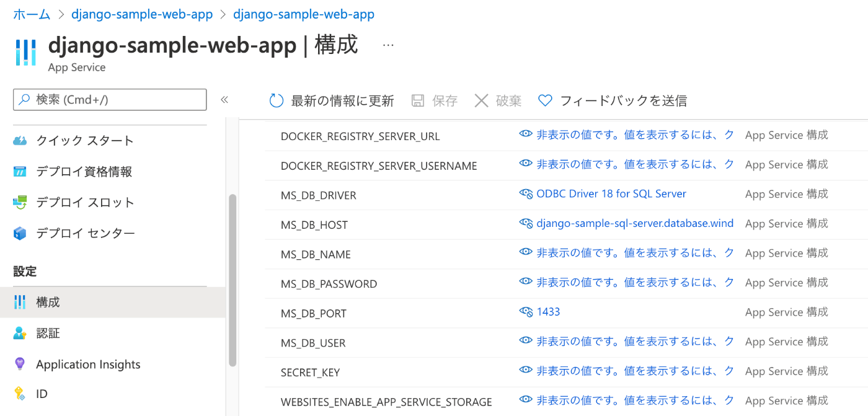Click the 破棄 discard button
868x416 pixels.
pos(498,100)
